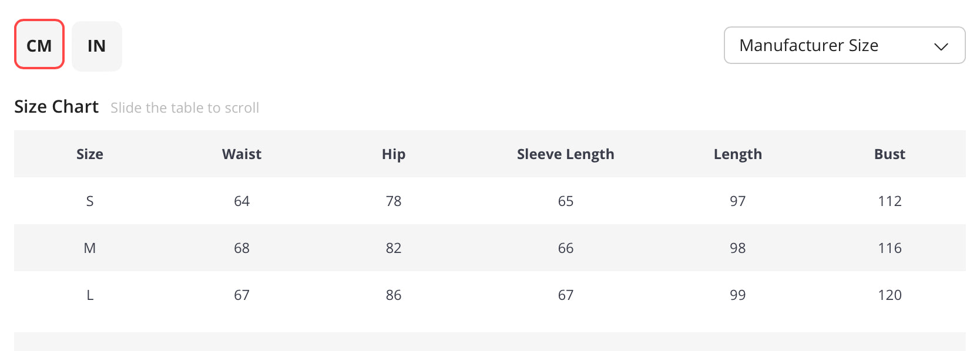This screenshot has height=351, width=980.
Task: Click the dropdown chevron arrow
Action: click(x=941, y=46)
